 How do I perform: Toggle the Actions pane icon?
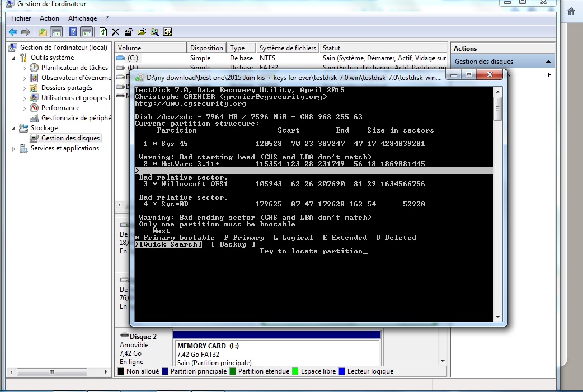(87, 32)
